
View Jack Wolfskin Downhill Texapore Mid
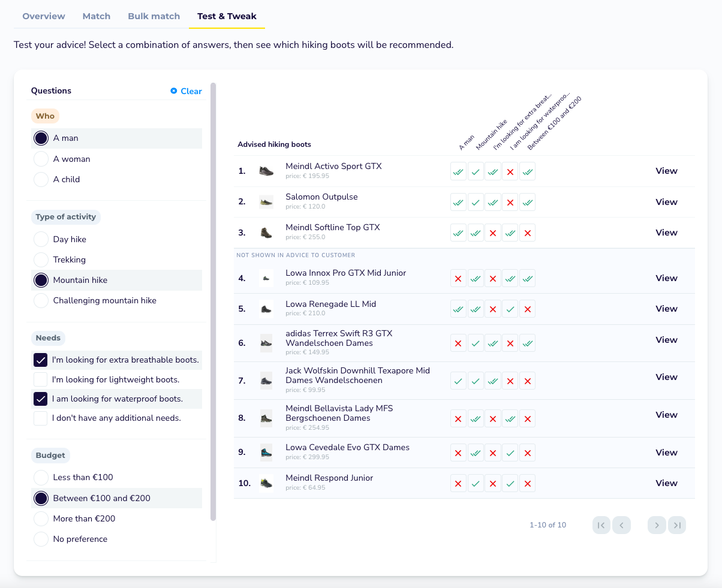[666, 377]
